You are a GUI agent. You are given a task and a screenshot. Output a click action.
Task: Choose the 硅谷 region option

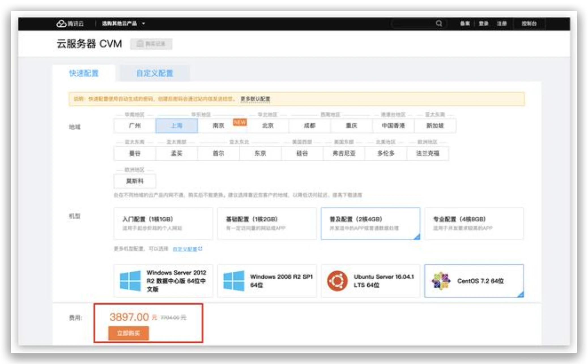tap(302, 153)
